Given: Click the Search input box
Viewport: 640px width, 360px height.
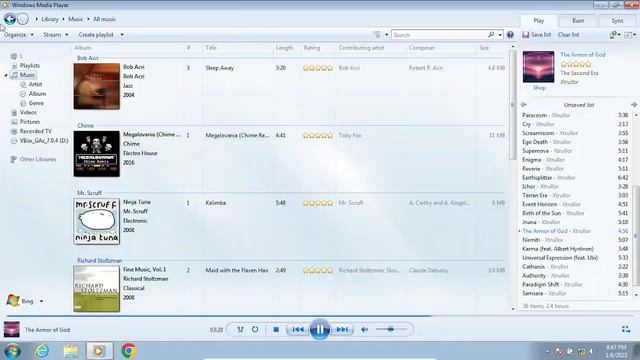Looking at the screenshot, I should tap(439, 35).
